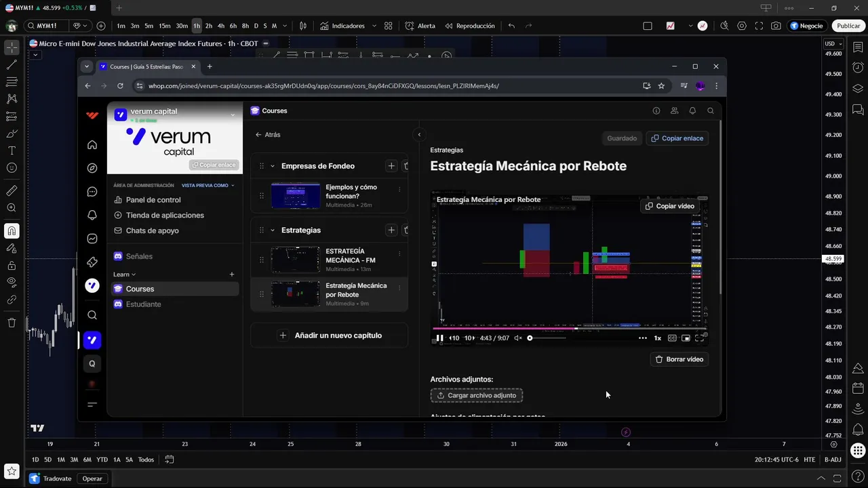Enter fullscreen mode for the video
This screenshot has width=868, height=488.
tap(699, 338)
